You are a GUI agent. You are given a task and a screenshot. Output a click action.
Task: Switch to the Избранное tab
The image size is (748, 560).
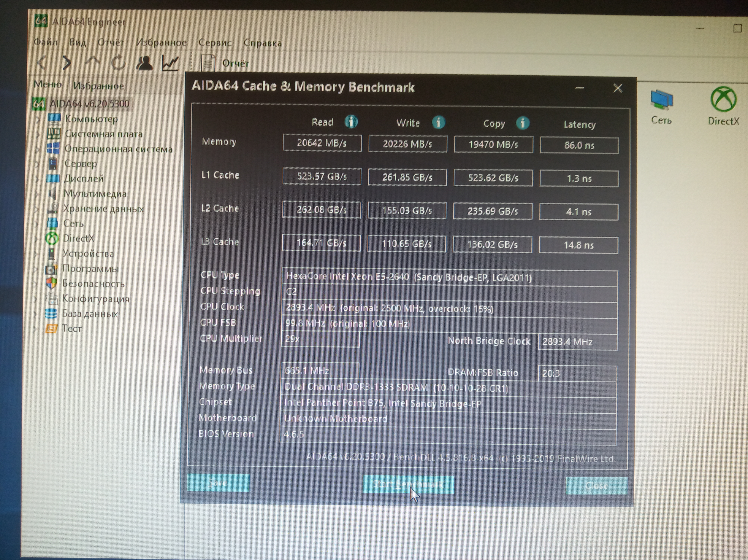click(98, 86)
